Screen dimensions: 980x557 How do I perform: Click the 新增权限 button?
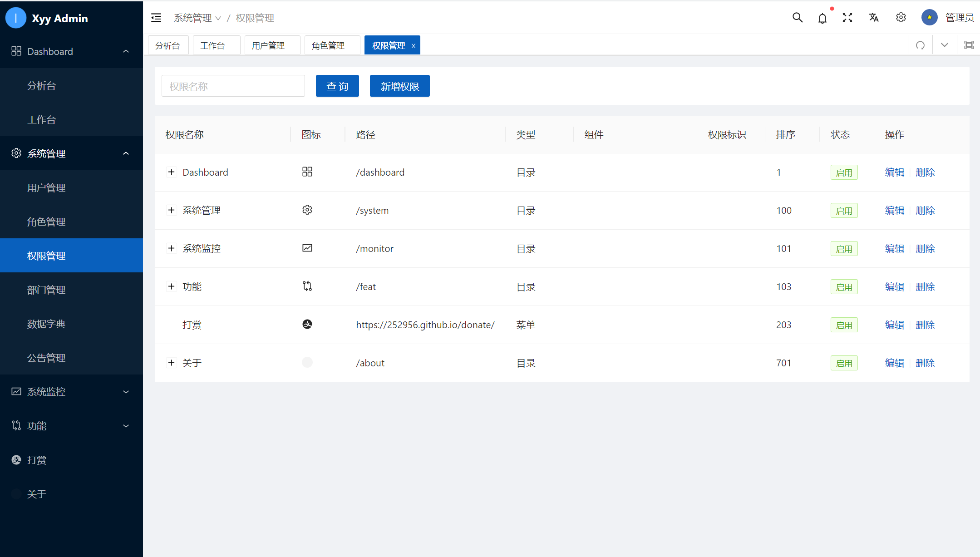(399, 86)
